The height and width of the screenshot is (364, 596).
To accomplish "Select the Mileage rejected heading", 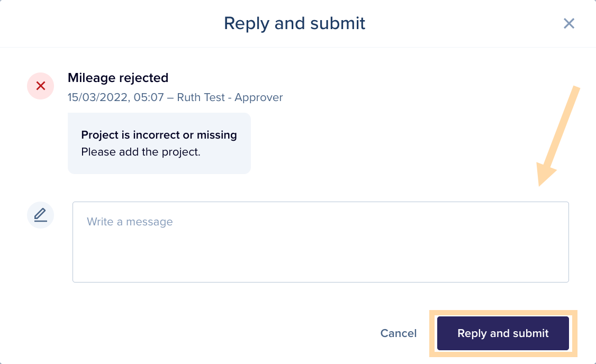I will [x=118, y=78].
